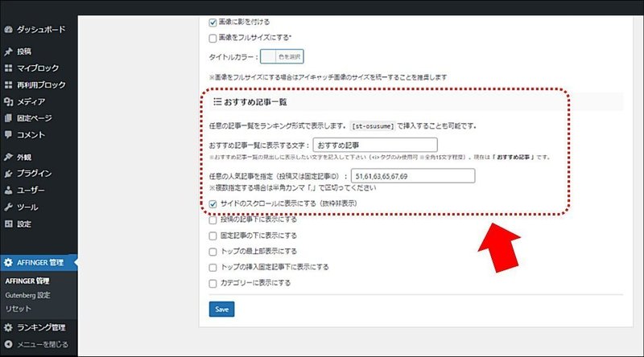Enable 投稿の記事下に表示にする checkbox
This screenshot has height=357, width=644.
tap(213, 220)
